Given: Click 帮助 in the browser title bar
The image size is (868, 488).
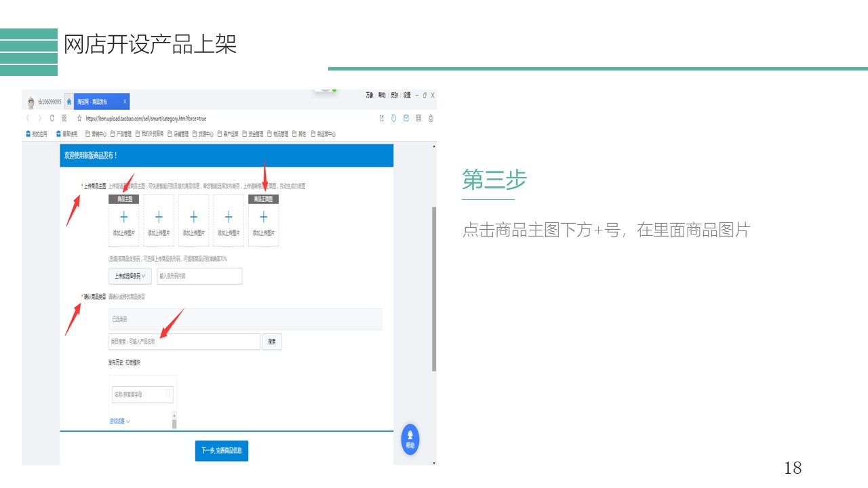Looking at the screenshot, I should (382, 96).
